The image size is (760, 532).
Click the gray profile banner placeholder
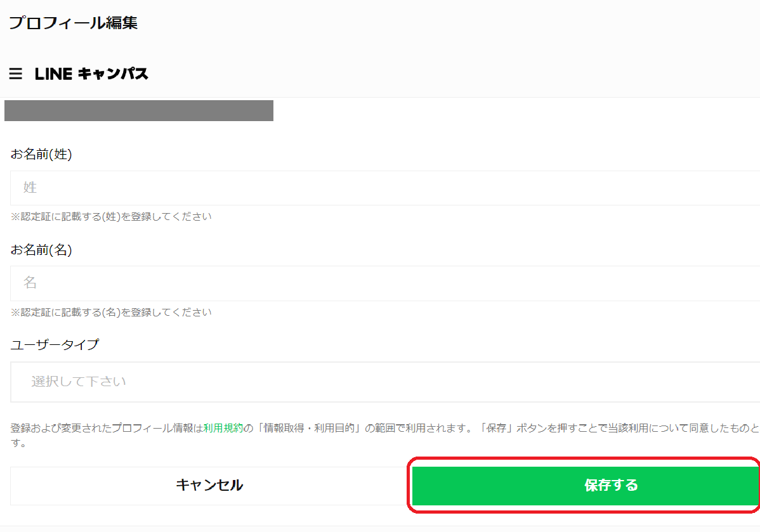(138, 111)
